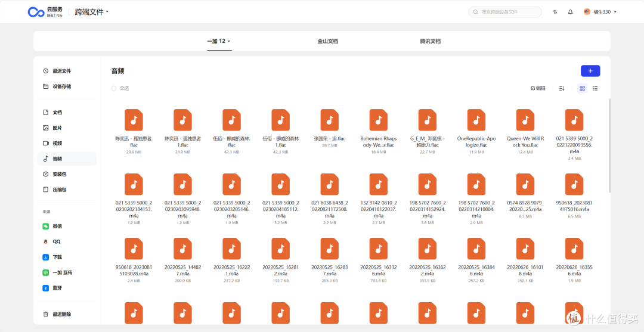Viewport: 644px width, 332px height.
Task: Switch to the 腾讯文档 tab
Action: [430, 41]
